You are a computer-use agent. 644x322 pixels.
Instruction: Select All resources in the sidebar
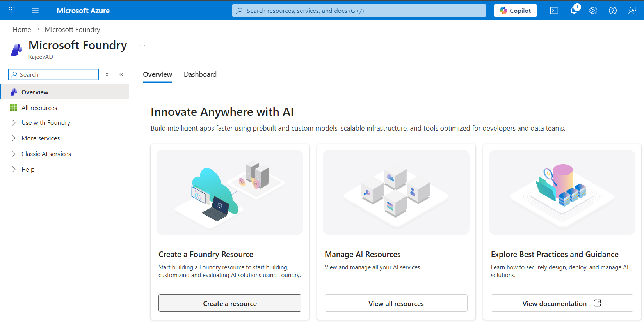coord(39,108)
